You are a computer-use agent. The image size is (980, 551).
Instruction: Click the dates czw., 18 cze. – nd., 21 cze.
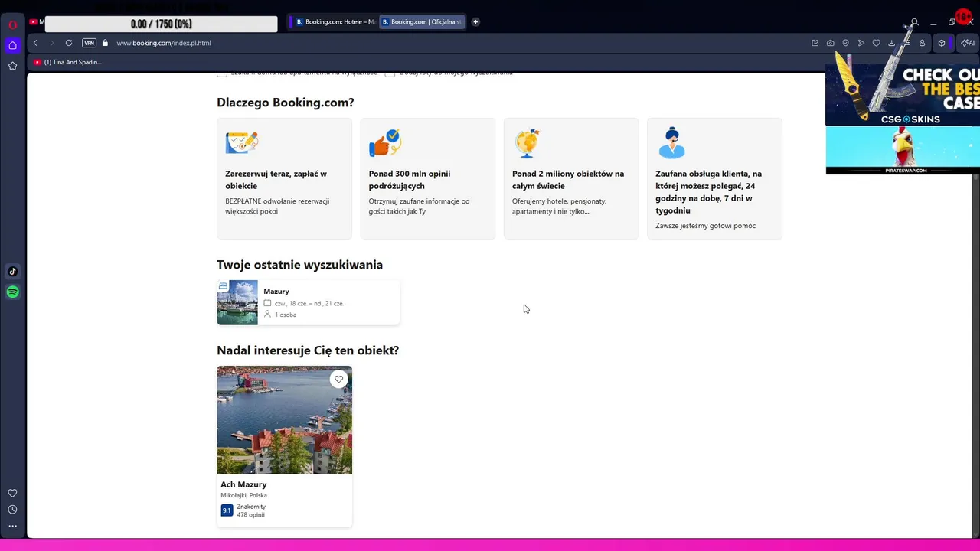pos(309,303)
